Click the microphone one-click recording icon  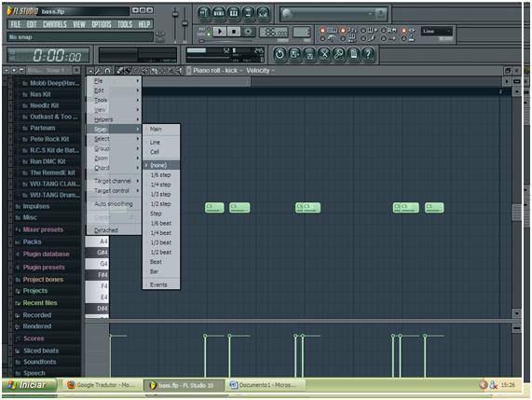coord(338,54)
